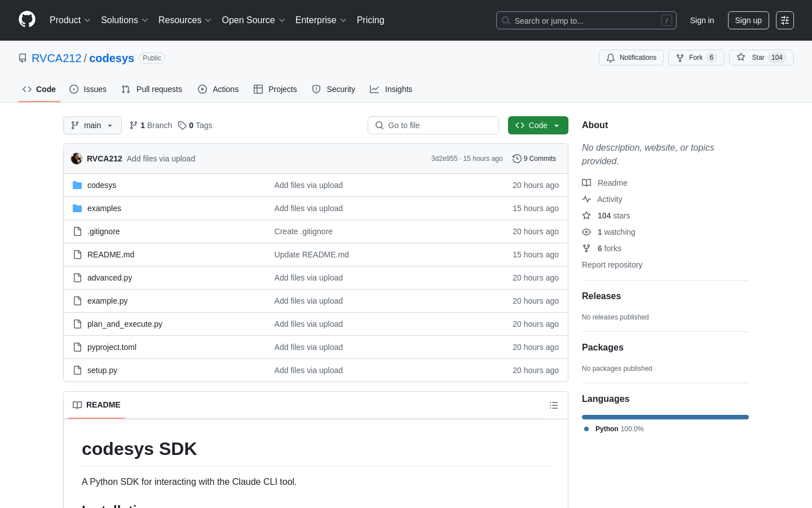Open the green Code dropdown button
The width and height of the screenshot is (812, 508).
(x=538, y=125)
